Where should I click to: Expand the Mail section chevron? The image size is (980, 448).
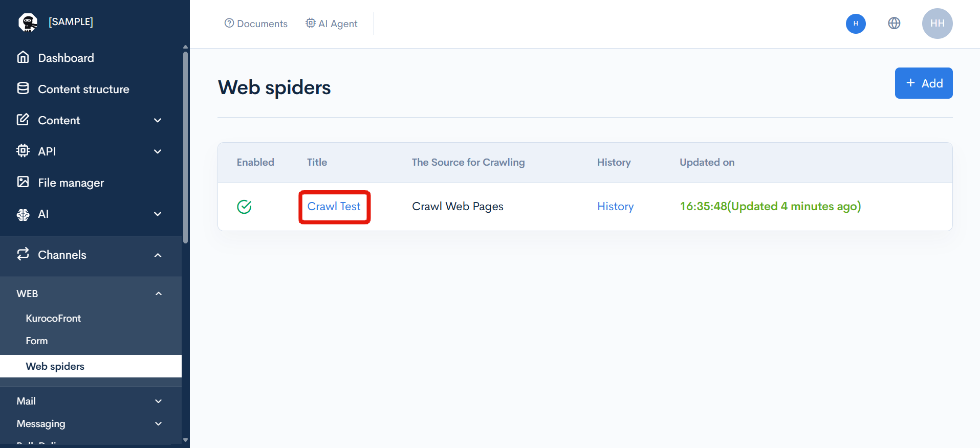(158, 401)
